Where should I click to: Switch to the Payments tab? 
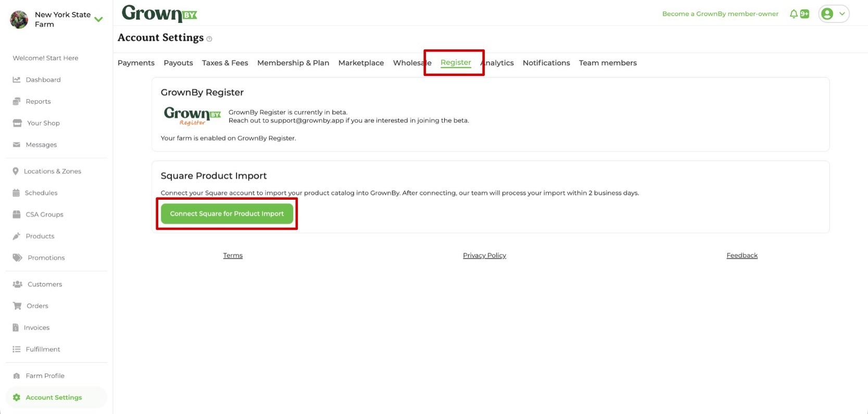tap(136, 63)
